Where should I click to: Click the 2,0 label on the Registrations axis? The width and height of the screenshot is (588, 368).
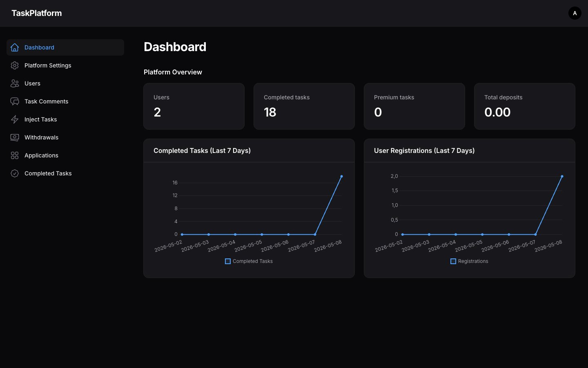[394, 176]
